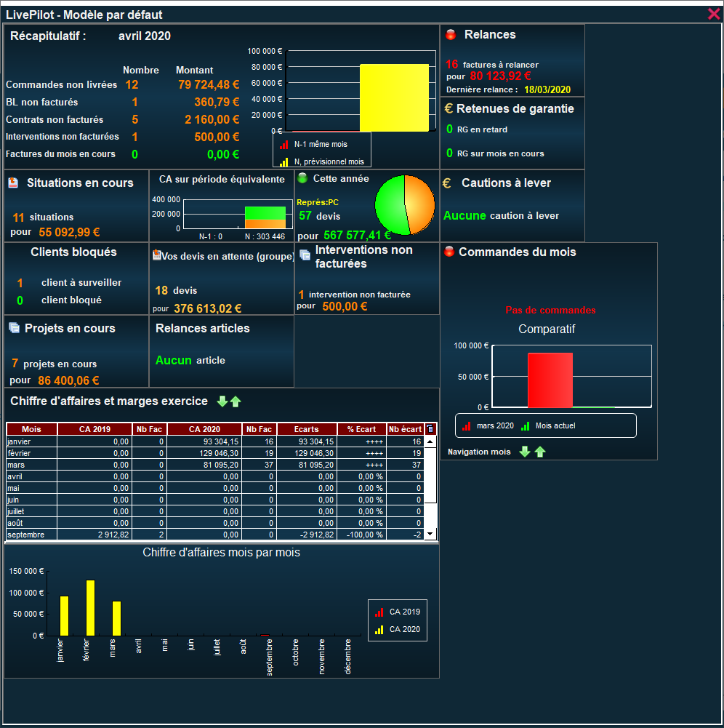Click the euro icon beside Retenues de garantie
This screenshot has width=724, height=728.
click(449, 108)
